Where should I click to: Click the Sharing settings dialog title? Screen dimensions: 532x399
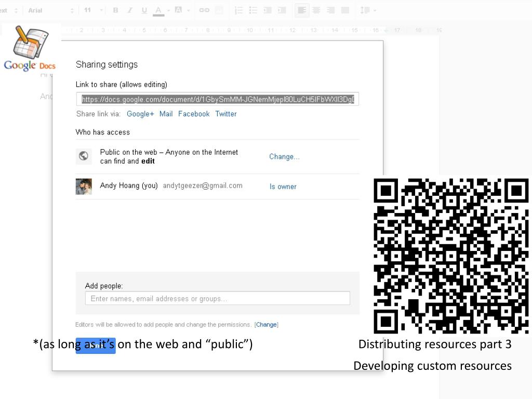107,64
